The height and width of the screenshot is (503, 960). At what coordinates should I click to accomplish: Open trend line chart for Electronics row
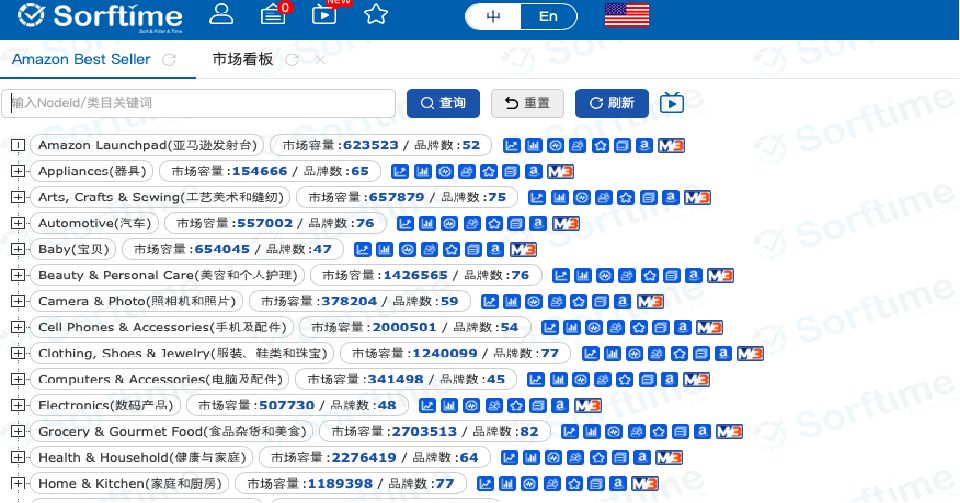point(427,406)
